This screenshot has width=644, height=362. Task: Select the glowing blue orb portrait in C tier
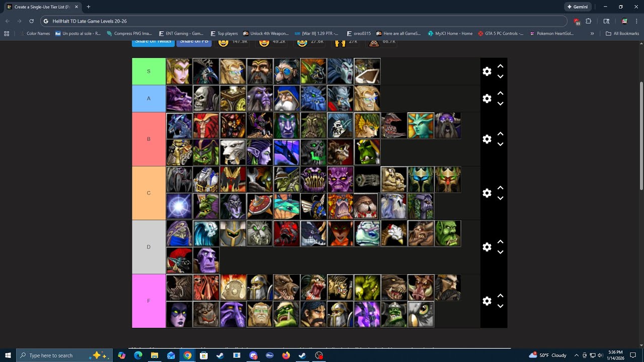pos(179,206)
